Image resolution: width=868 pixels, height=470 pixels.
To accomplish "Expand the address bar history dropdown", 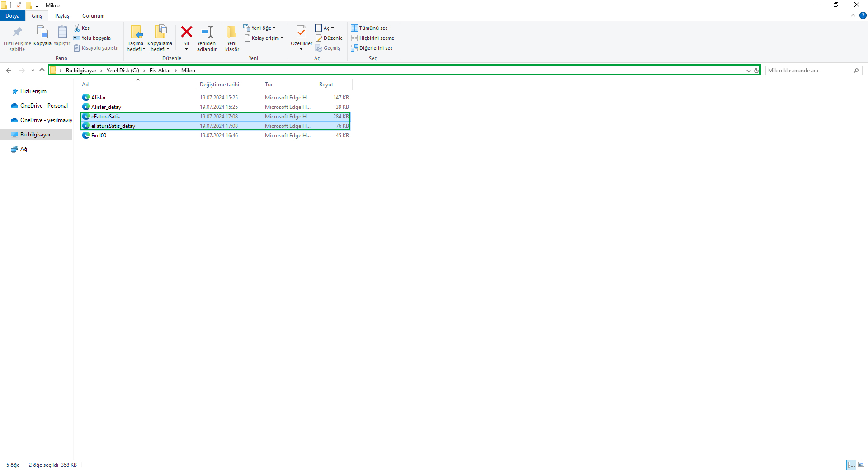I will (748, 70).
